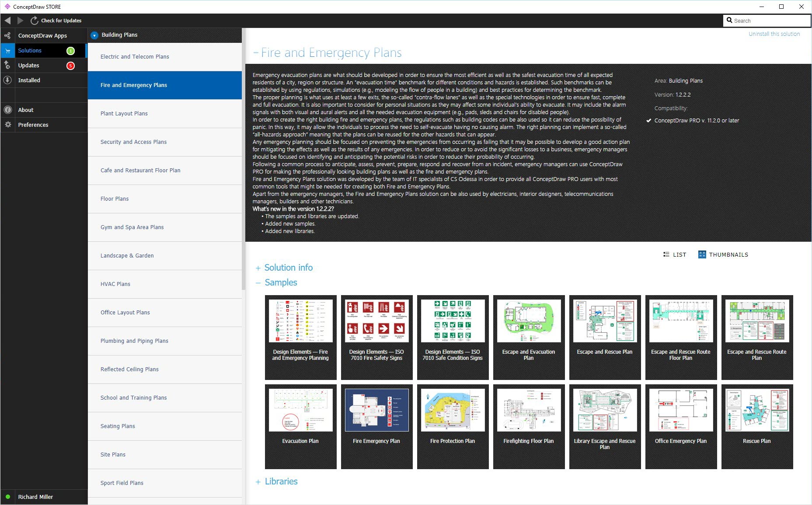Image resolution: width=812 pixels, height=505 pixels.
Task: Open Escape and Rescue Route Floor Plan sample
Action: 681,338
